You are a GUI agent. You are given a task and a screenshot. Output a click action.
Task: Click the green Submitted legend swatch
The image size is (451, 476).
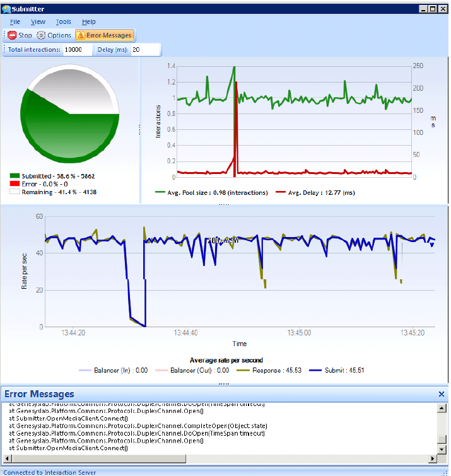point(15,177)
